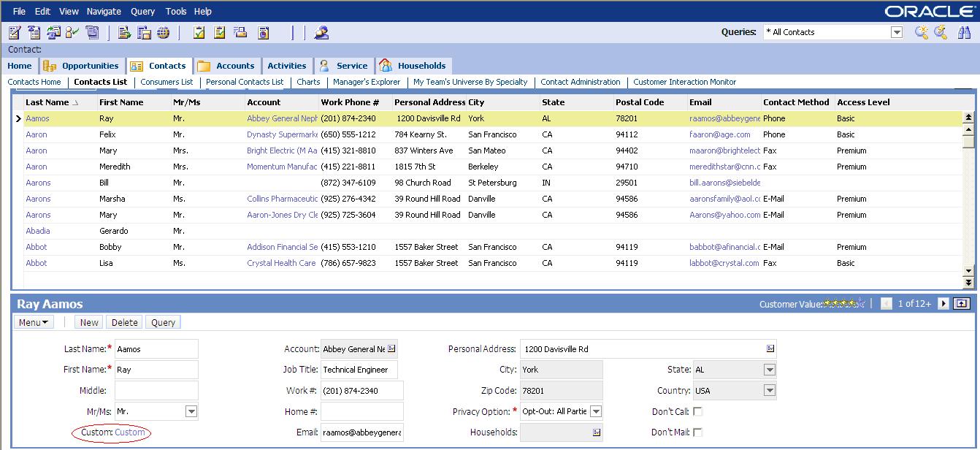Execute the query with the lightning magnifier icon
Image resolution: width=980 pixels, height=450 pixels.
940,32
